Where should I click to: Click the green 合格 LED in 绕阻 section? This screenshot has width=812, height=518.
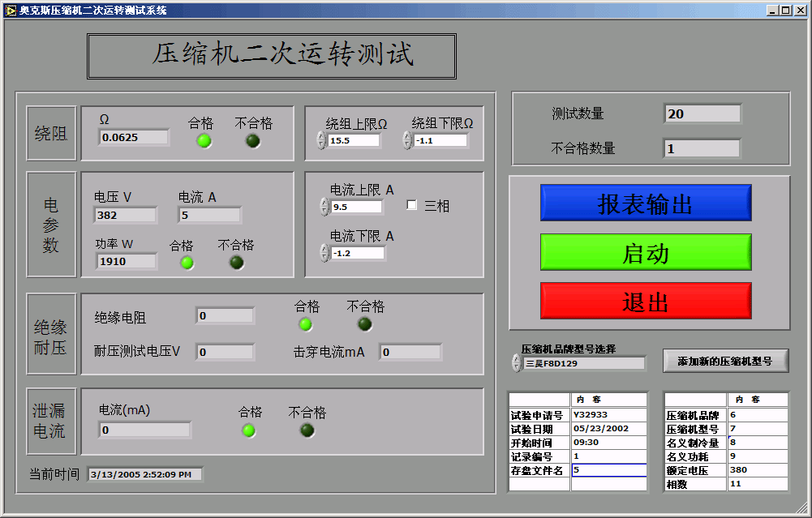[x=204, y=140]
